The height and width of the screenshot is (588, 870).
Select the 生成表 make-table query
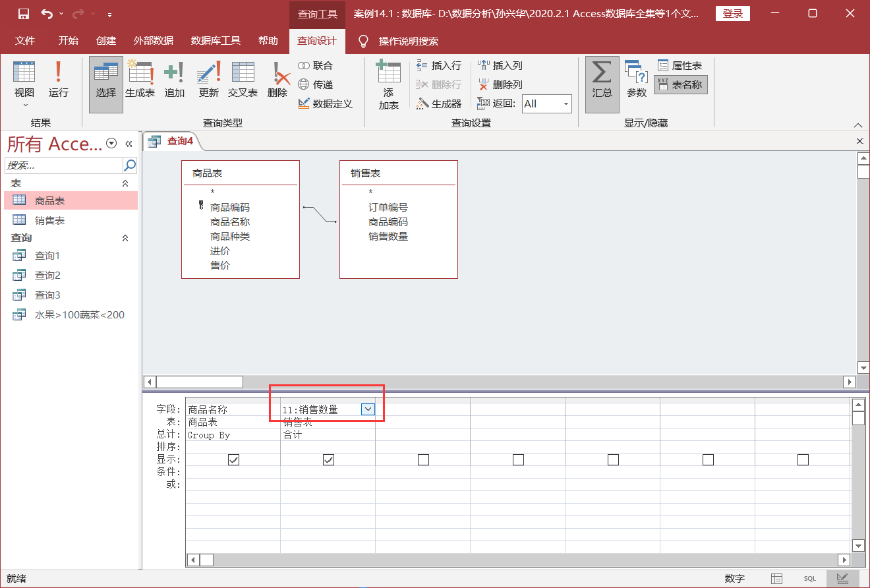[x=140, y=80]
